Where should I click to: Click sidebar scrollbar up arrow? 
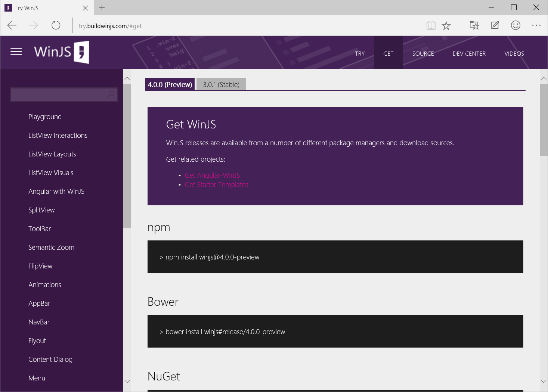click(127, 78)
